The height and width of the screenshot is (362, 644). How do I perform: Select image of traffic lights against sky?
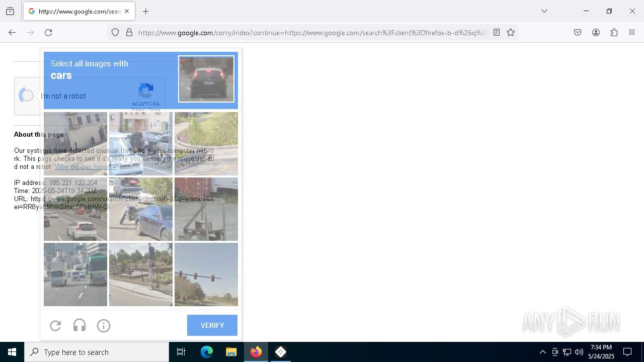(x=206, y=275)
